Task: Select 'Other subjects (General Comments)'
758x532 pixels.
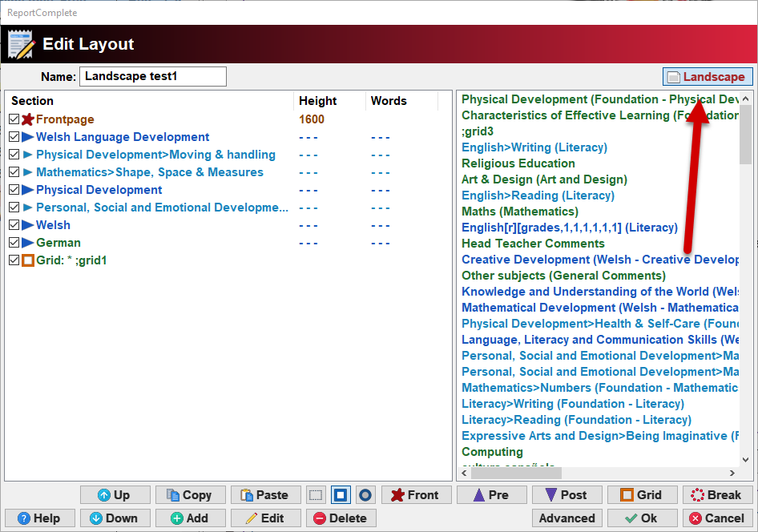Action: (563, 276)
